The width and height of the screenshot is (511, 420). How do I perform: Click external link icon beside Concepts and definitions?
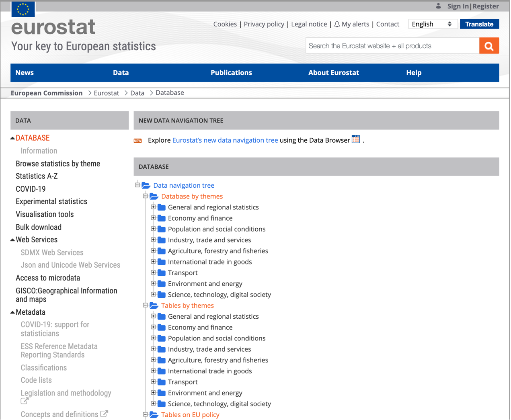click(104, 414)
